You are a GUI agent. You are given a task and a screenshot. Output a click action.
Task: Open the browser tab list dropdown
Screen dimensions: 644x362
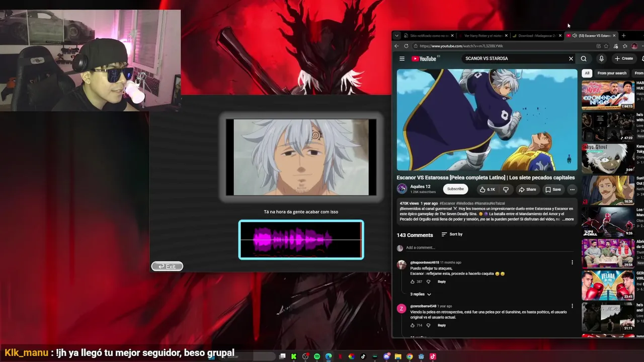396,36
